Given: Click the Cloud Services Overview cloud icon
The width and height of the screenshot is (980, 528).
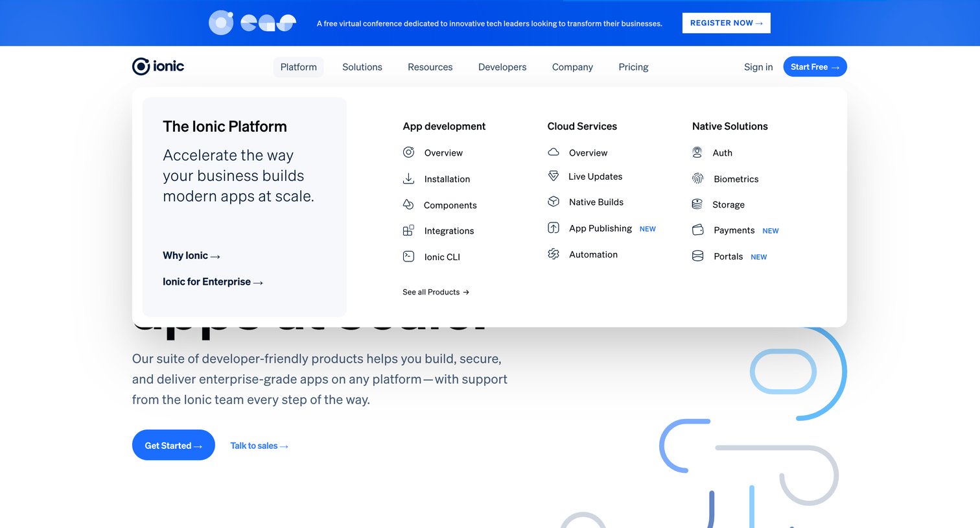Looking at the screenshot, I should tap(554, 152).
